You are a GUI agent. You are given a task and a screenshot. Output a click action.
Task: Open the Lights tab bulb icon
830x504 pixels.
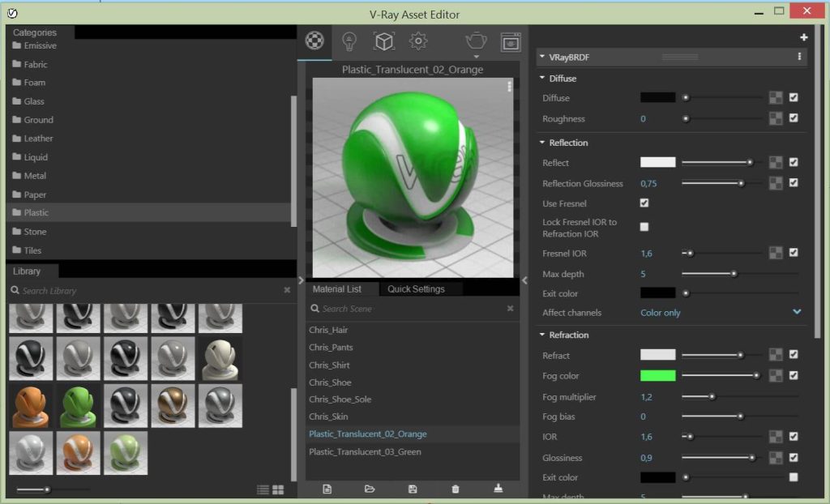point(349,41)
